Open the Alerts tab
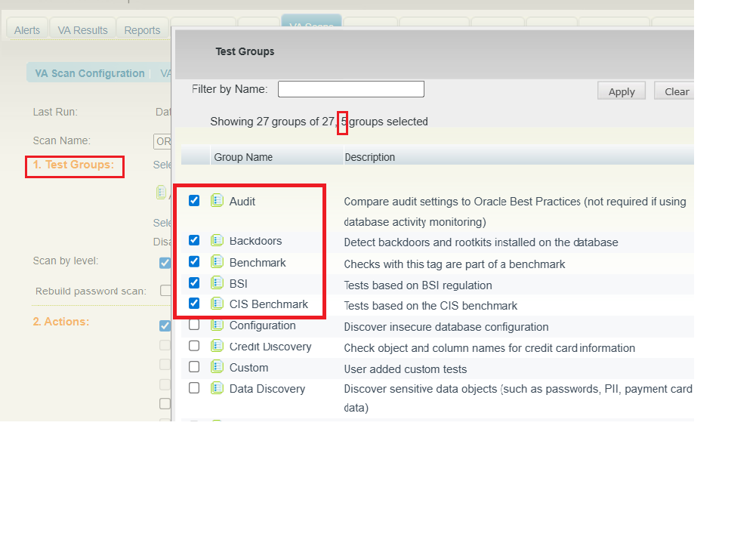 [x=27, y=30]
